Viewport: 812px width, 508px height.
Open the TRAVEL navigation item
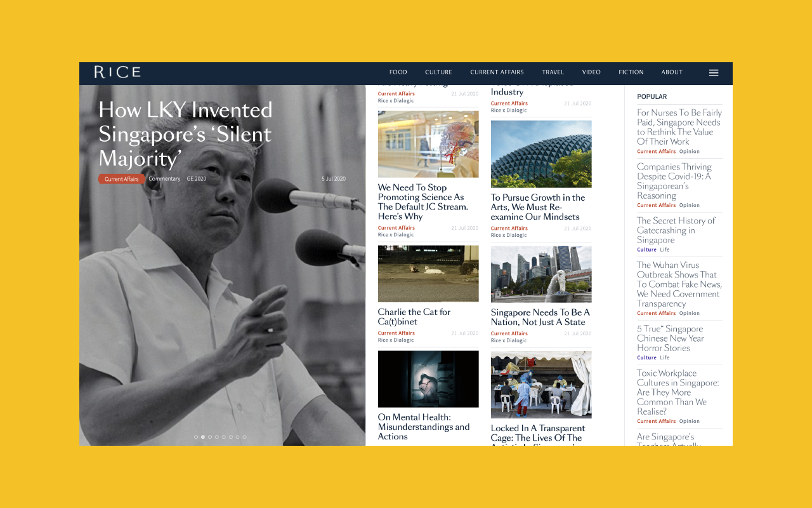(553, 72)
